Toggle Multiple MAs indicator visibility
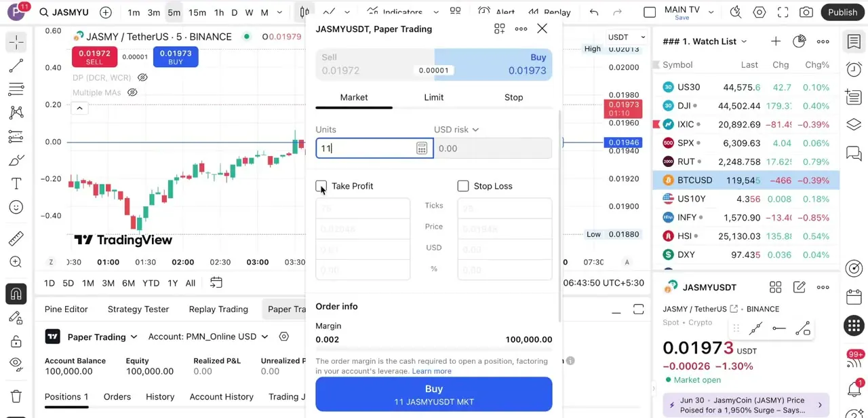Screen dimensions: 868x418 133,92
